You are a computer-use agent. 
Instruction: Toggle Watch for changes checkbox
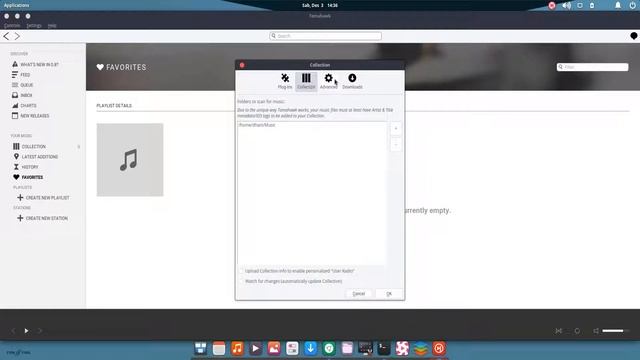[x=241, y=281]
